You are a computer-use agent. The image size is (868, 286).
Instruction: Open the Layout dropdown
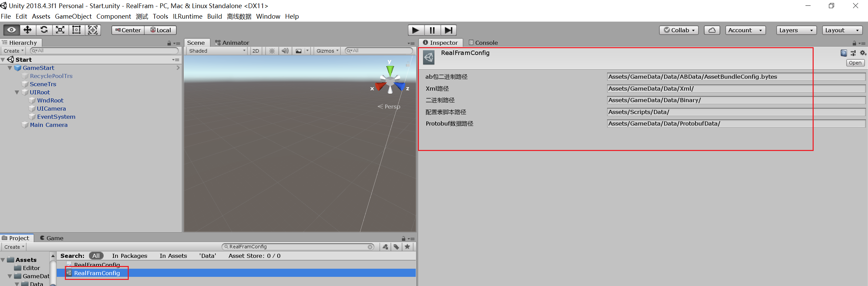pyautogui.click(x=842, y=30)
